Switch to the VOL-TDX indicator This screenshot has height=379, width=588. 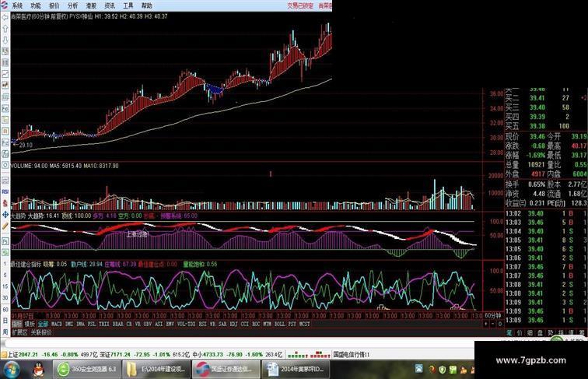[187, 324]
